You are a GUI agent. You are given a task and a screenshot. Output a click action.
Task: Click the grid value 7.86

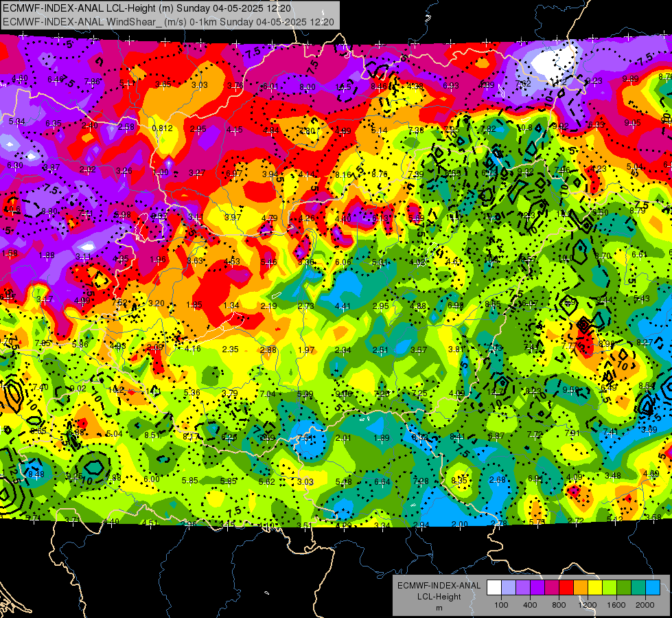92,82
